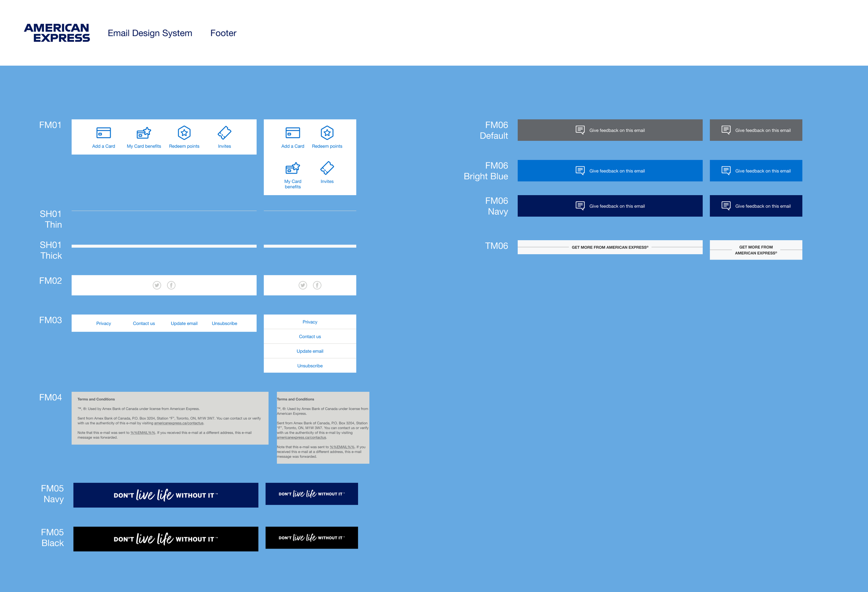Screen dimensions: 868x592
Task: Click wide FM05 Navy 'Don't live life without it' banner
Action: 166,495
